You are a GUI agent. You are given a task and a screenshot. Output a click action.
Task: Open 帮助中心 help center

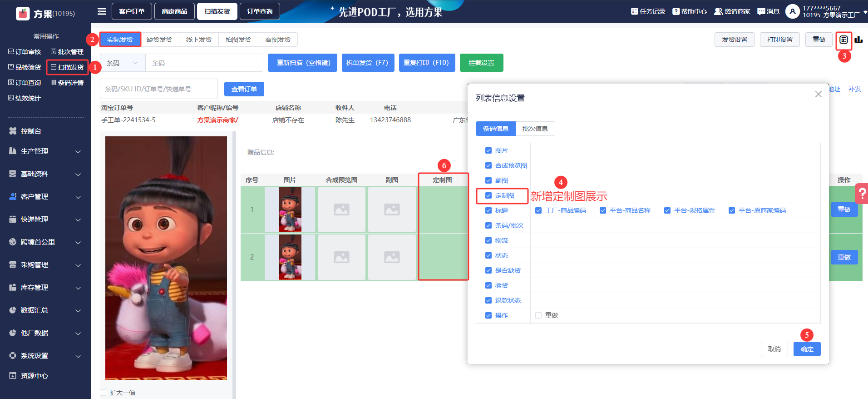click(690, 11)
